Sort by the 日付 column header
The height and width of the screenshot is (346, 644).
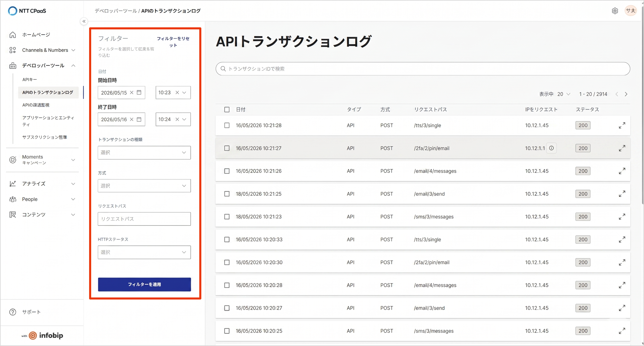tap(240, 110)
